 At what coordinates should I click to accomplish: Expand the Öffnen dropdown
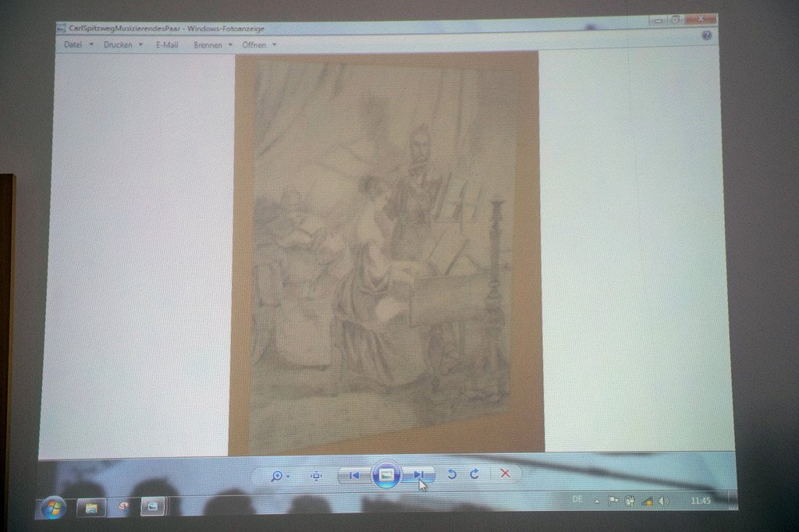coord(259,44)
